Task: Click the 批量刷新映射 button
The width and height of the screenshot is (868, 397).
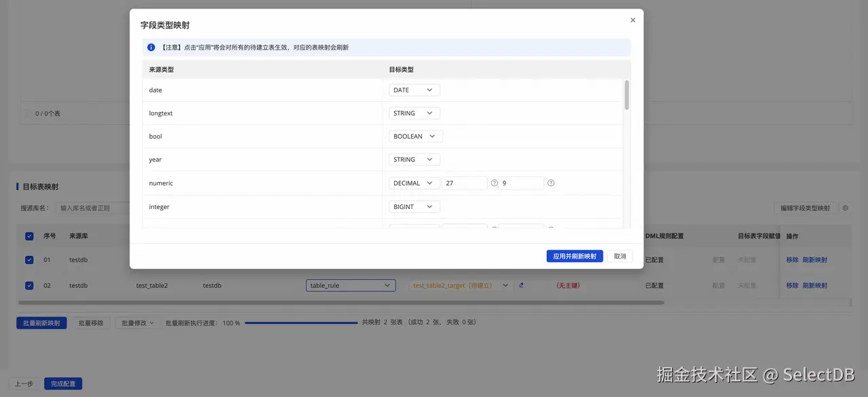Action: tap(41, 323)
